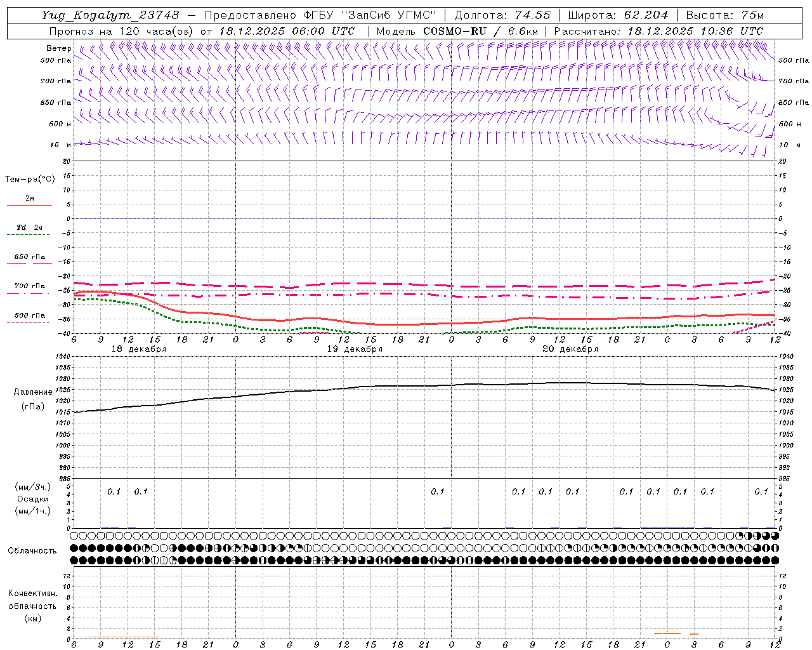This screenshot has height=650, width=812.
Task: Click the model name COSMO-RU / 6.6км
Action: [480, 31]
